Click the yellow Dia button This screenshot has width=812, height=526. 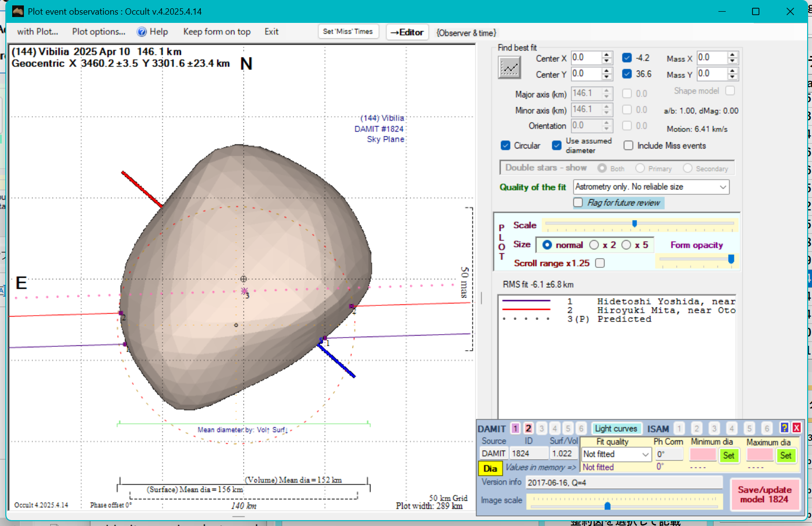pyautogui.click(x=490, y=468)
